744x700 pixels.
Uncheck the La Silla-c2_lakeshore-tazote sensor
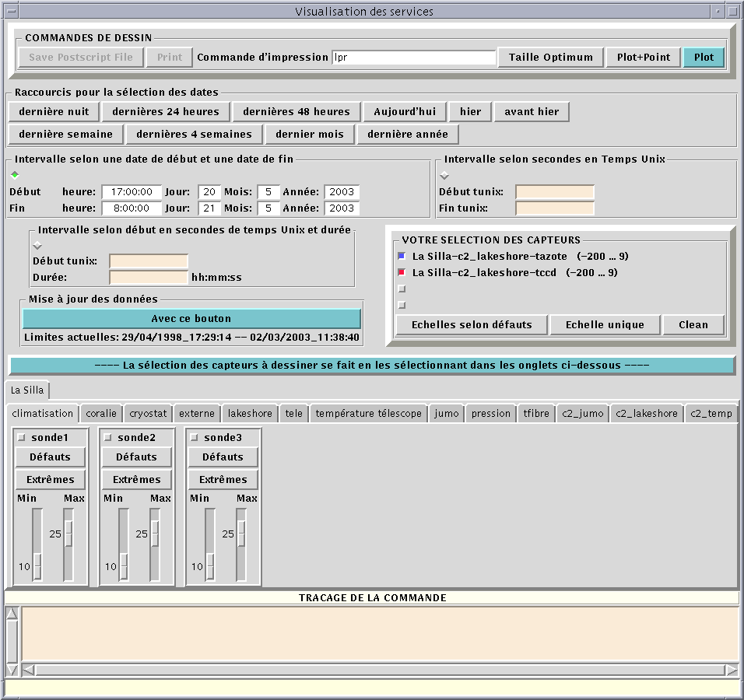pyautogui.click(x=402, y=256)
